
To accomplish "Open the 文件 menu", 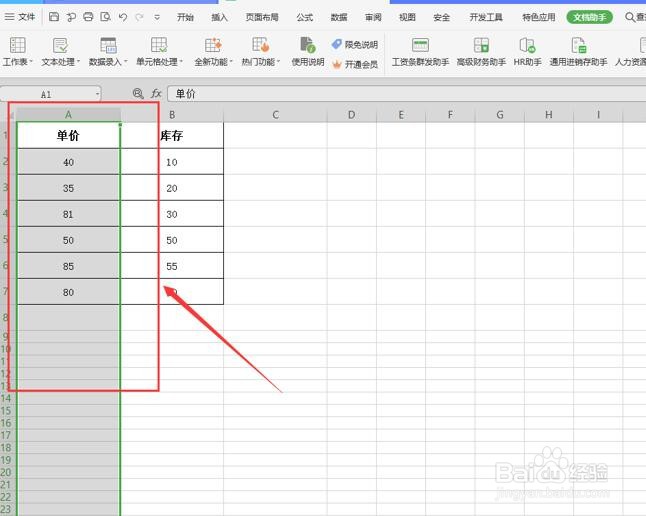I will [x=20, y=17].
